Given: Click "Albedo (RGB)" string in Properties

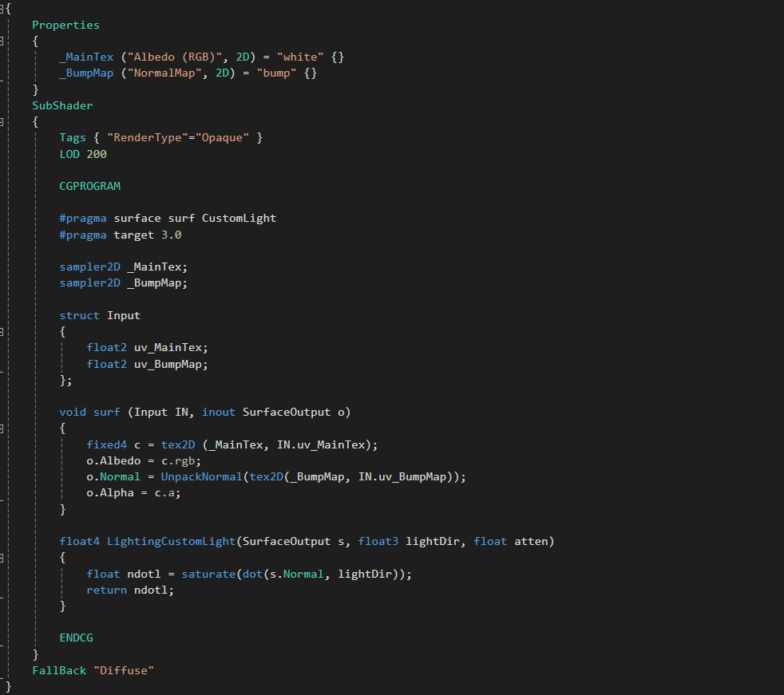Looking at the screenshot, I should [175, 57].
